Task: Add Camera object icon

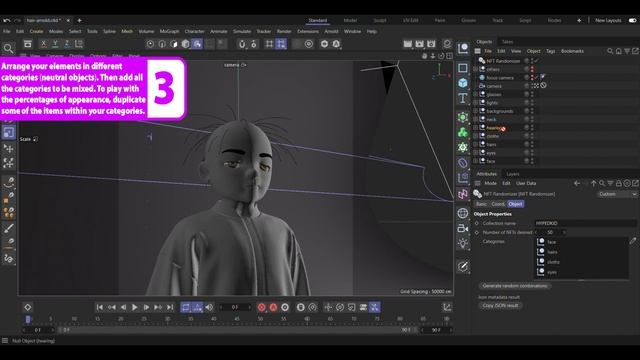Action: (x=463, y=228)
